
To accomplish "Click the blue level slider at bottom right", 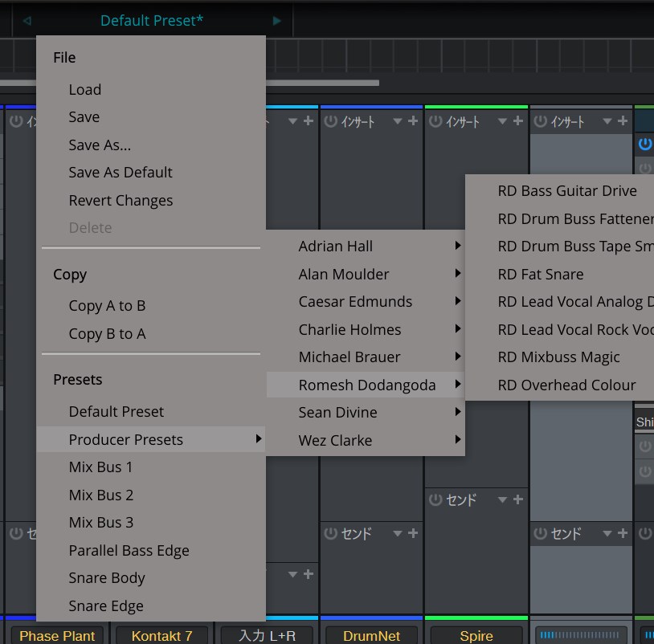I will [x=582, y=635].
